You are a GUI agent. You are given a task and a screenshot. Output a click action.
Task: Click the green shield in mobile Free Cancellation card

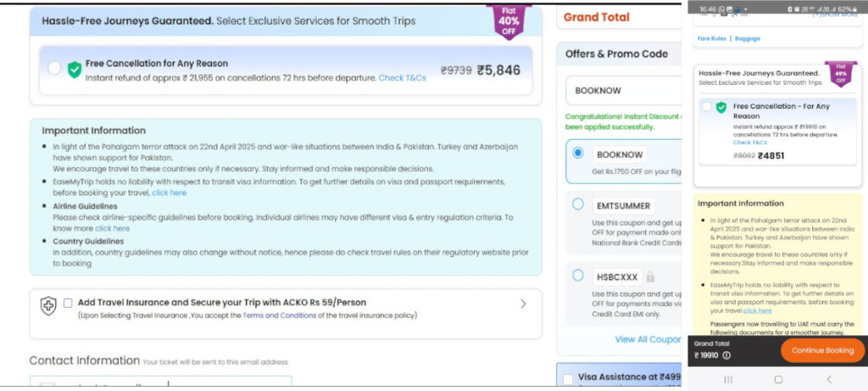(721, 108)
